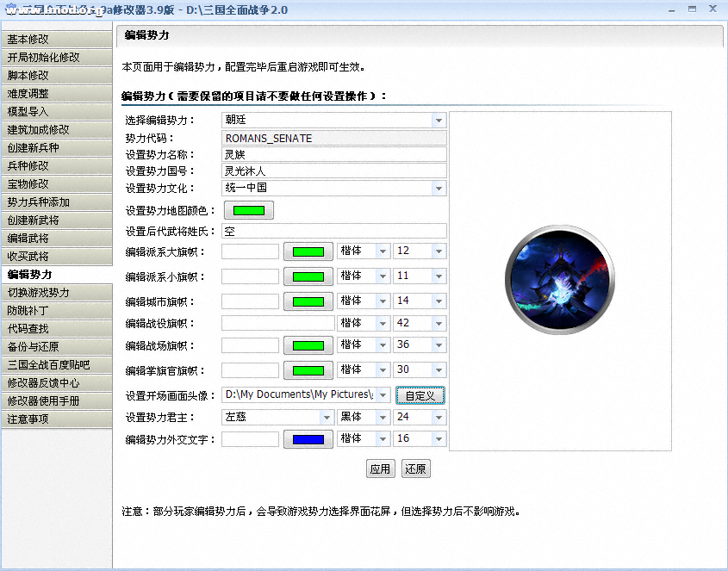Open the 选择编辑势力 faction dropdown

pyautogui.click(x=439, y=121)
